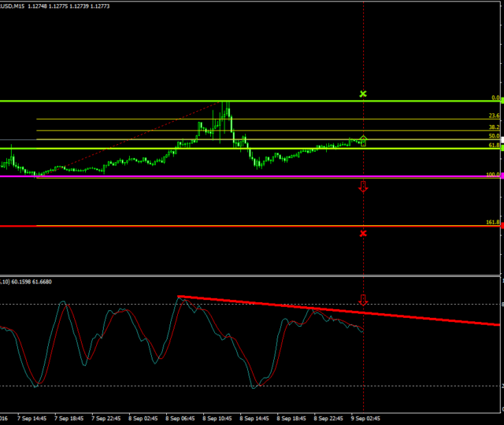Click the red price tag at 161.8 level
Screen dimensions: 504x425
[x=502, y=226]
